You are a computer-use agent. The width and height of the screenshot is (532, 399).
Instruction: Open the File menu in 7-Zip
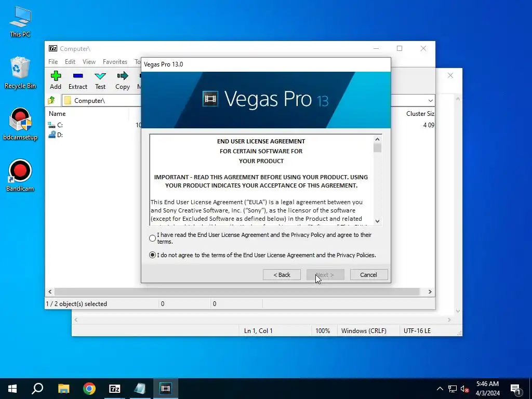tap(53, 62)
